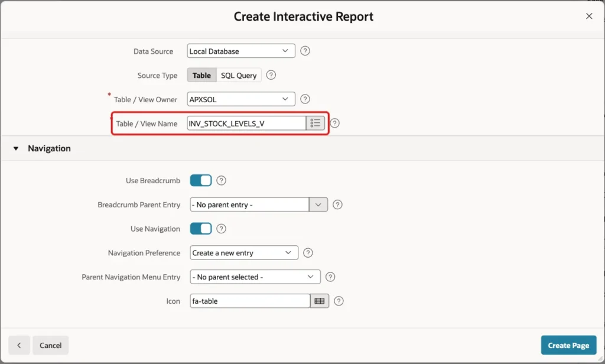Click the Create Interactive Report title
The image size is (605, 364).
coord(303,17)
